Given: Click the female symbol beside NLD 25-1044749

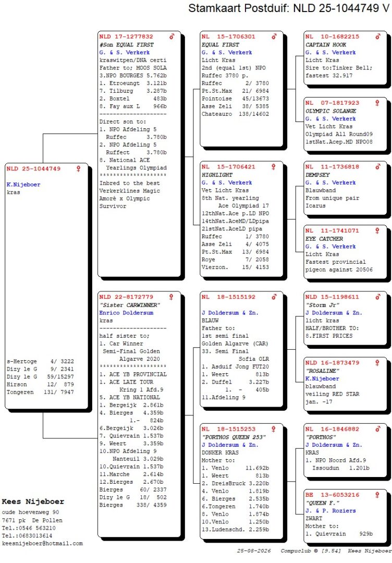Looking at the screenshot, I should (78, 169).
